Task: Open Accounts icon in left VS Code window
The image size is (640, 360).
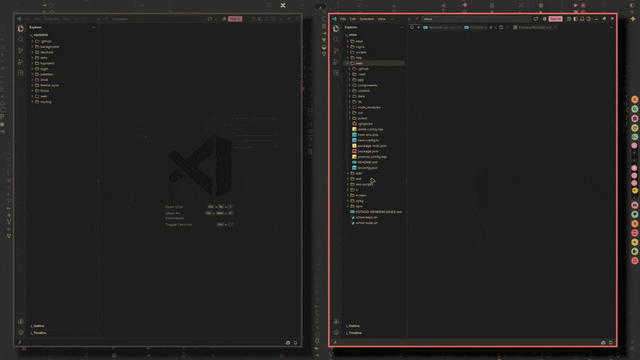Action: tap(21, 322)
